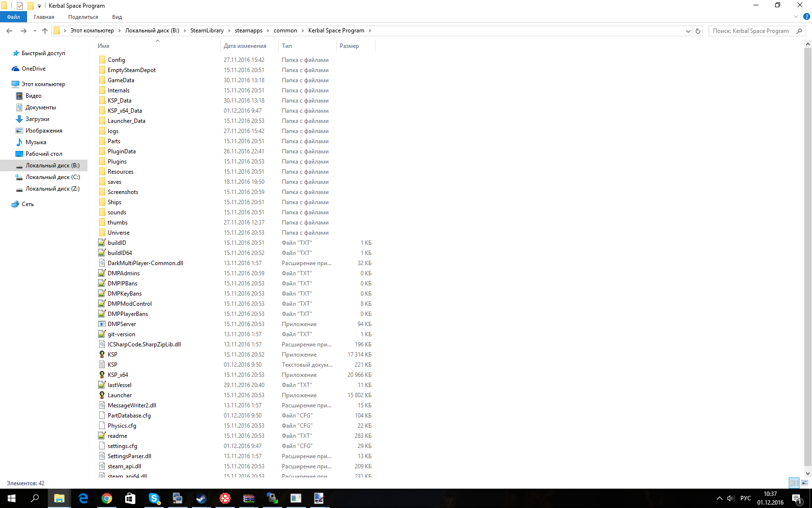Go up one folder level
Screen dimensions: 812x508
pyautogui.click(x=45, y=31)
